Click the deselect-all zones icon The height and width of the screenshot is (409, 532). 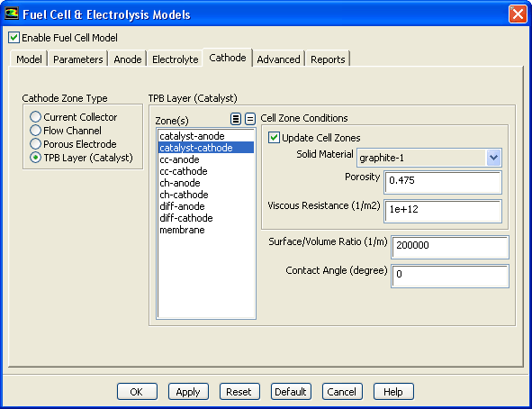point(250,119)
